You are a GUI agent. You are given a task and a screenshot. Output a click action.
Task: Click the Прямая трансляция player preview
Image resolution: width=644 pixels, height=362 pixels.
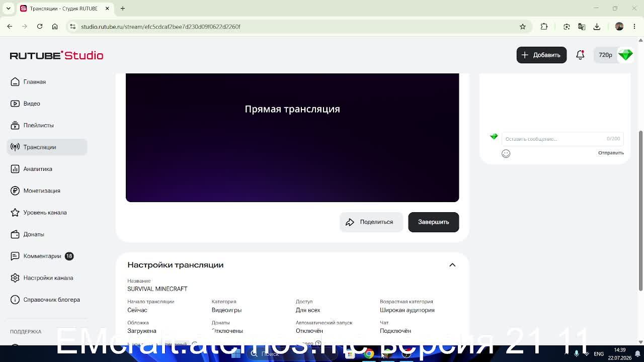point(292,137)
